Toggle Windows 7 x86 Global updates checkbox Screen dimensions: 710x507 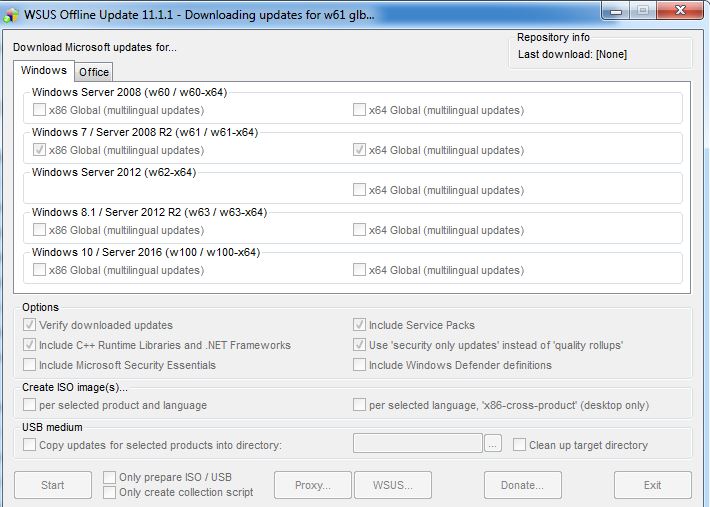39,150
